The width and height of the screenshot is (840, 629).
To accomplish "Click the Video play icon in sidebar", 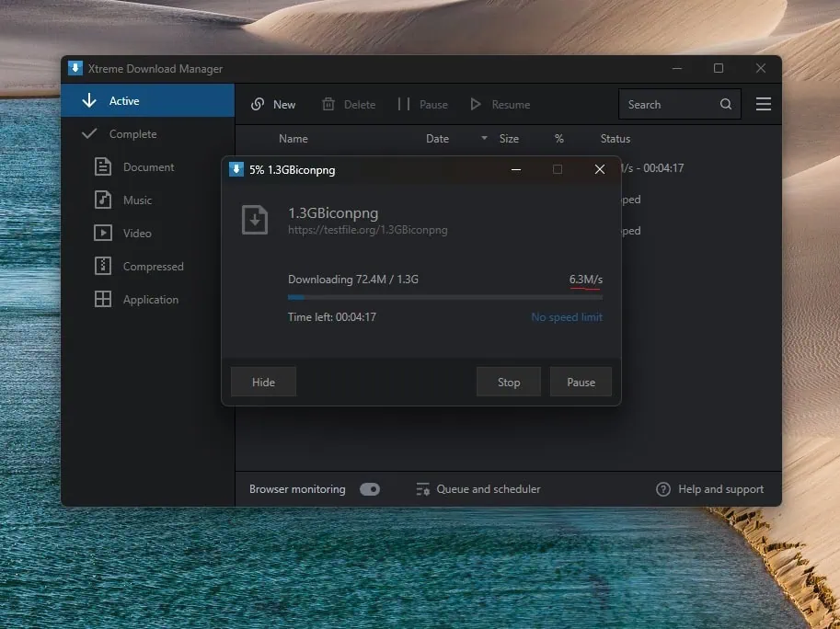I will point(103,234).
